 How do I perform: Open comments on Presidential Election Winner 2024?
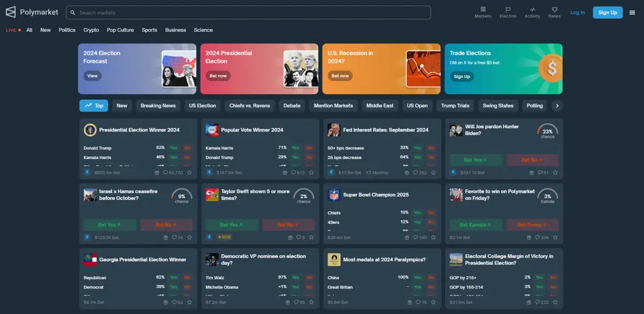[x=172, y=173]
